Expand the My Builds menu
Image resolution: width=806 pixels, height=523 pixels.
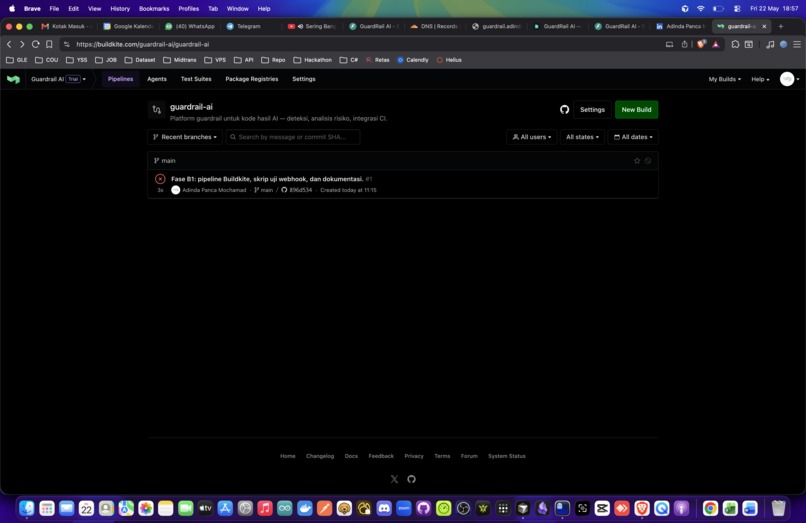pyautogui.click(x=724, y=79)
